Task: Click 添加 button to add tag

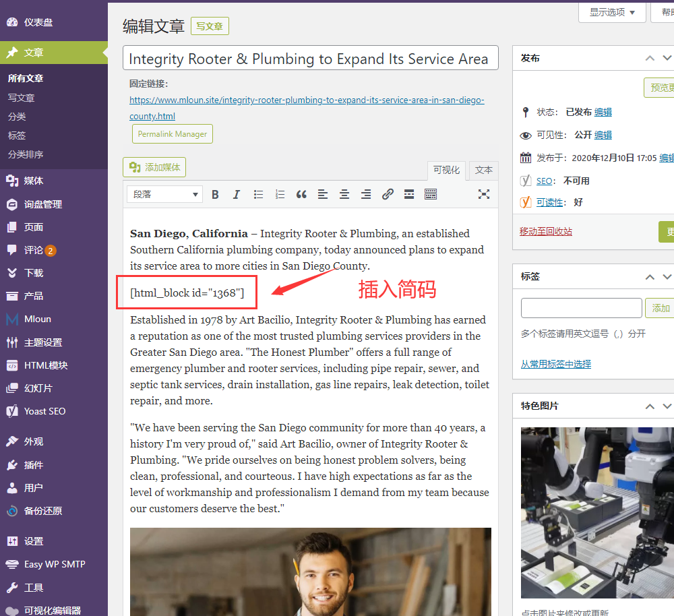Action: pos(661,308)
